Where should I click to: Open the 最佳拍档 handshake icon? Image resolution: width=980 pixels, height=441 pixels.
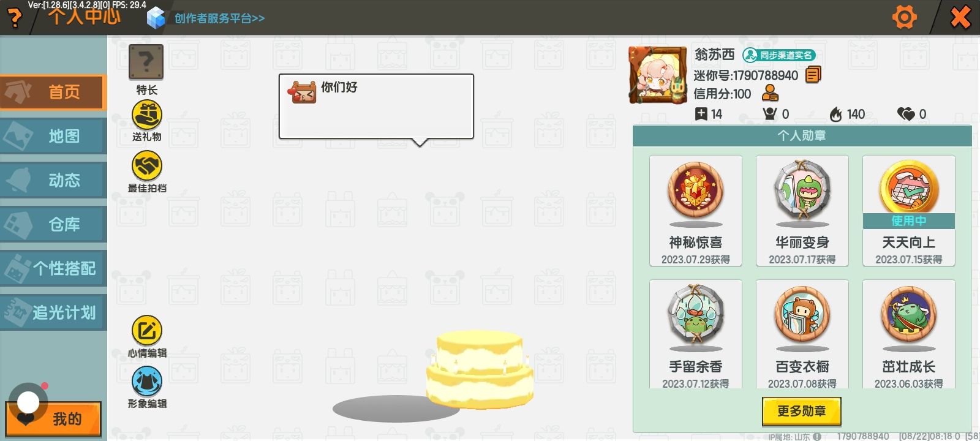coord(147,166)
